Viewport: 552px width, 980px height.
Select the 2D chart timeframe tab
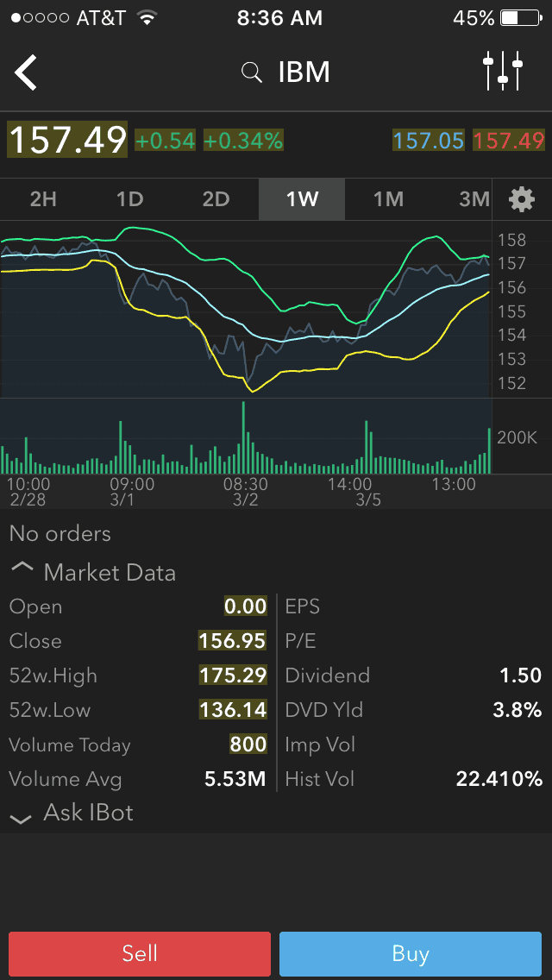pyautogui.click(x=216, y=199)
